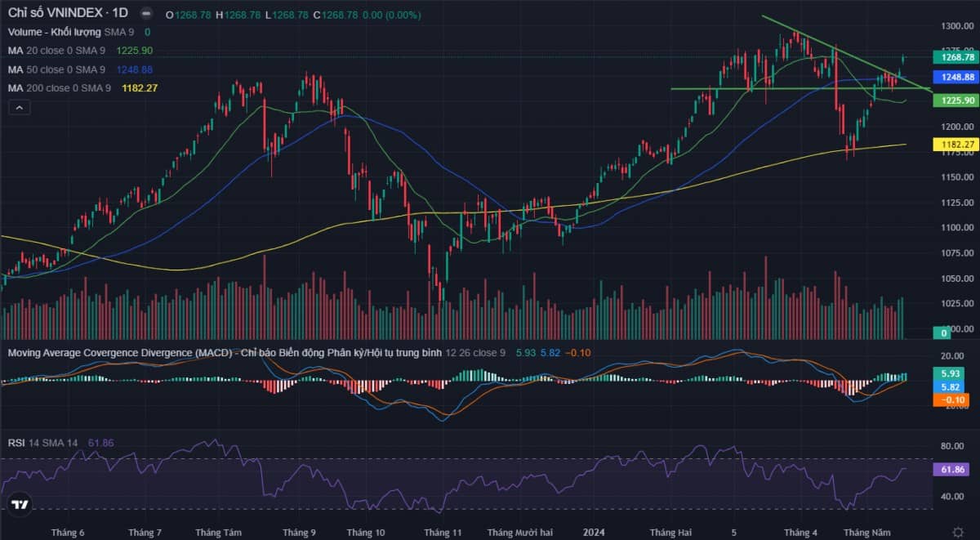980x540 pixels.
Task: Click the 1100.00 price scale label
Action: 955,228
